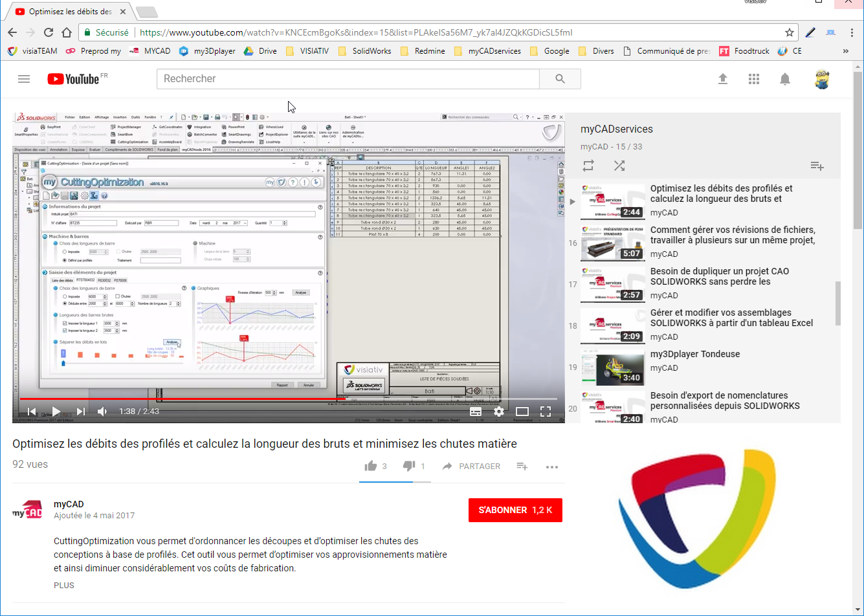Enter full screen video mode
The height and width of the screenshot is (616, 864).
tap(546, 412)
